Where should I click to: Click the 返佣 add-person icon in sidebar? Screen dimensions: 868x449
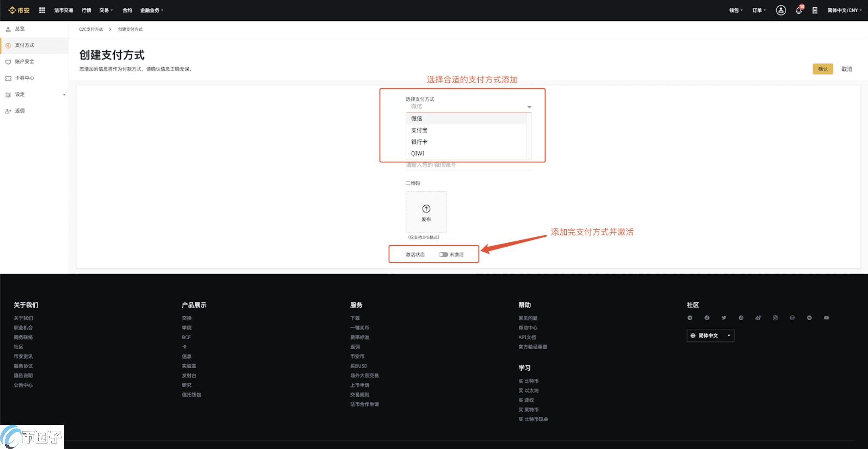(8, 111)
